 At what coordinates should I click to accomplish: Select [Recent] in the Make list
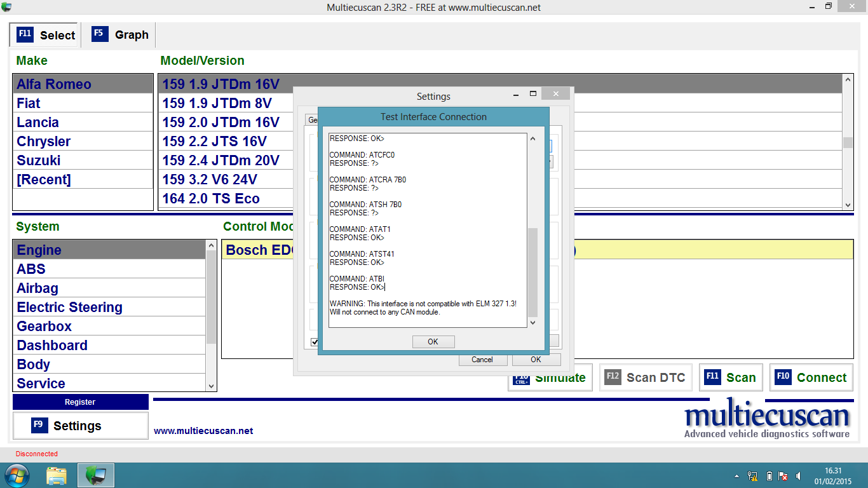tap(83, 179)
